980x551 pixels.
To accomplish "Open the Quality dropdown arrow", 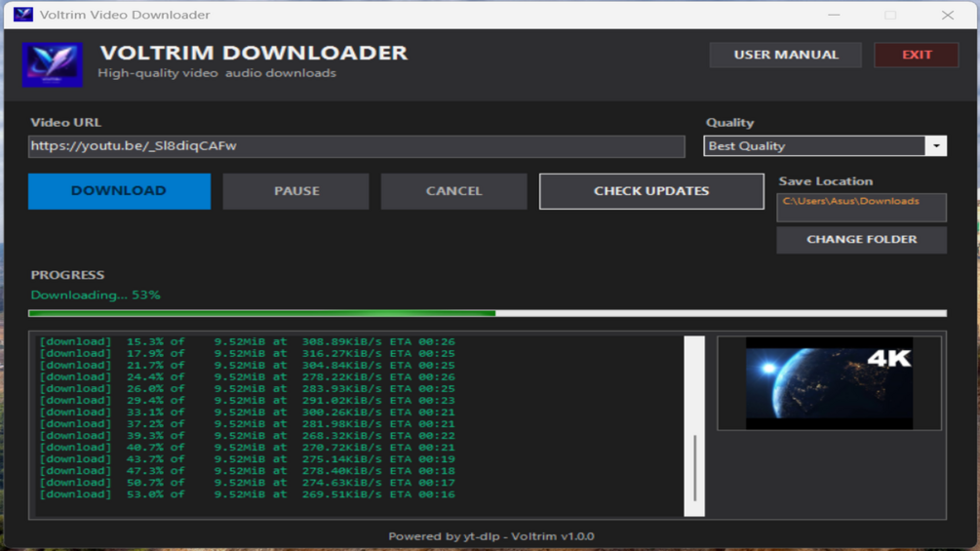I will click(x=935, y=146).
